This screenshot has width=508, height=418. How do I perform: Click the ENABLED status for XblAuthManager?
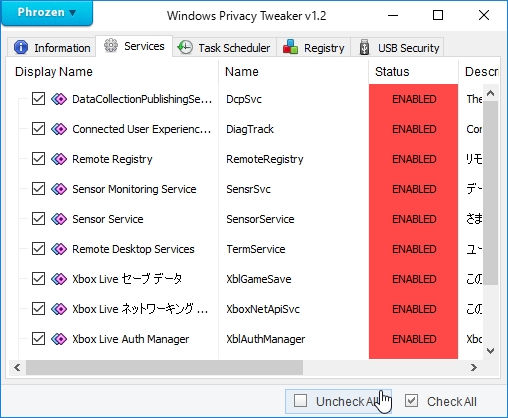click(414, 339)
